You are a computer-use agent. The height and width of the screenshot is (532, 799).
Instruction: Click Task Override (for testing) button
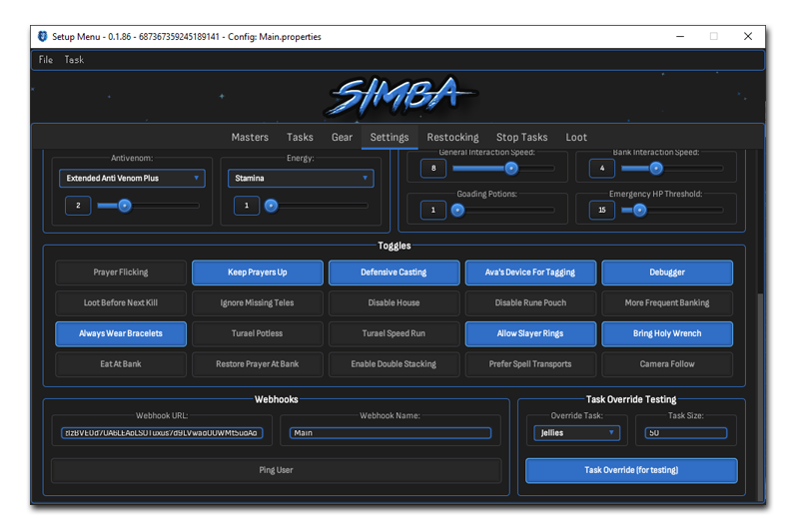tap(631, 470)
